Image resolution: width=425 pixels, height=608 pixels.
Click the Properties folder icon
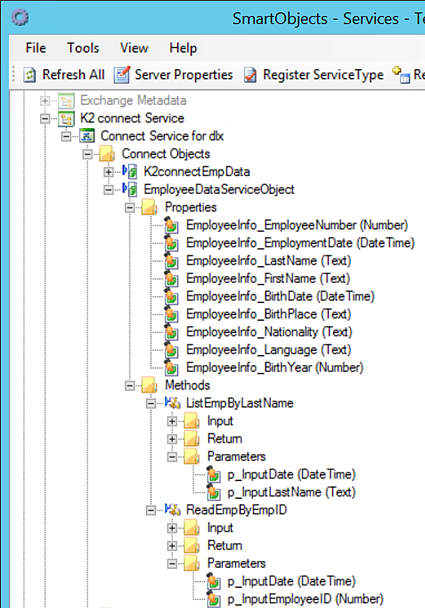(149, 207)
